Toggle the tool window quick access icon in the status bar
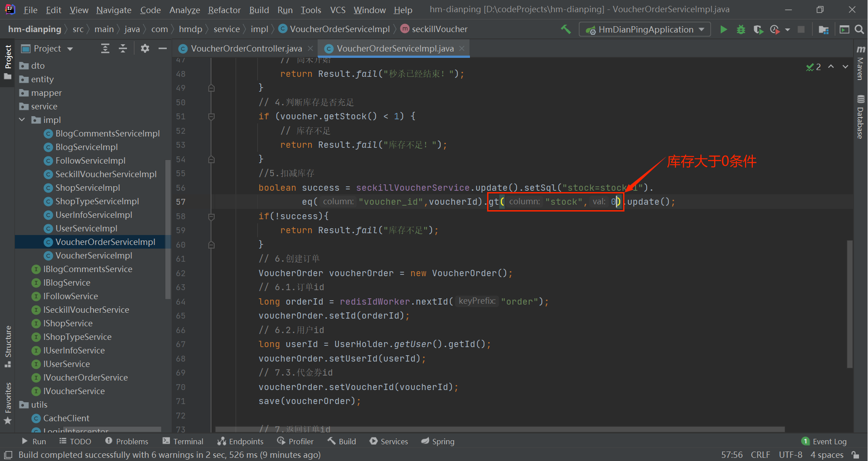 point(8,455)
